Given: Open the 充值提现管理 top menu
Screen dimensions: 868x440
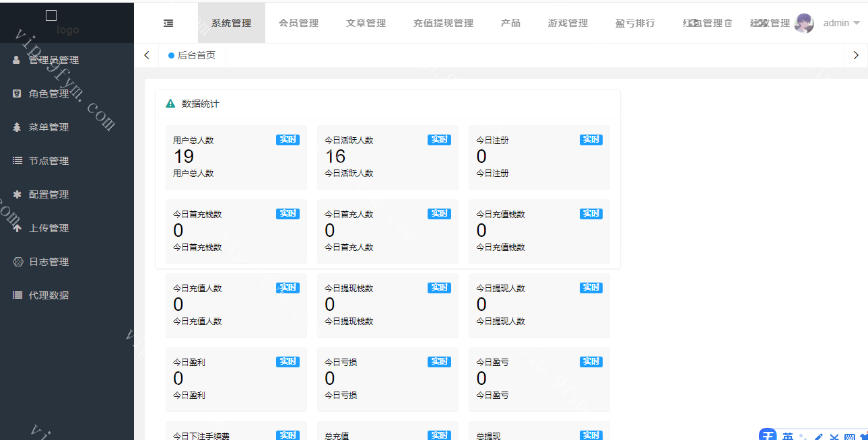Looking at the screenshot, I should tap(443, 23).
